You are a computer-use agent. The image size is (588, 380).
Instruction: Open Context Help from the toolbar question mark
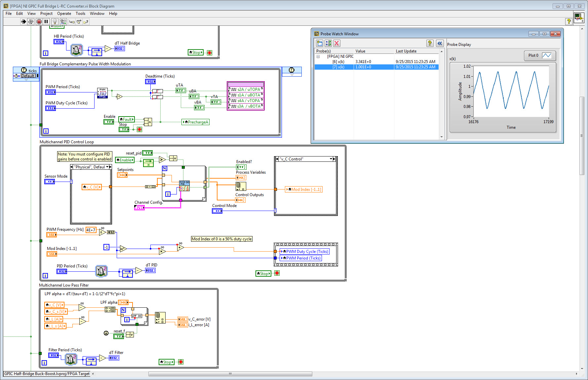point(568,21)
